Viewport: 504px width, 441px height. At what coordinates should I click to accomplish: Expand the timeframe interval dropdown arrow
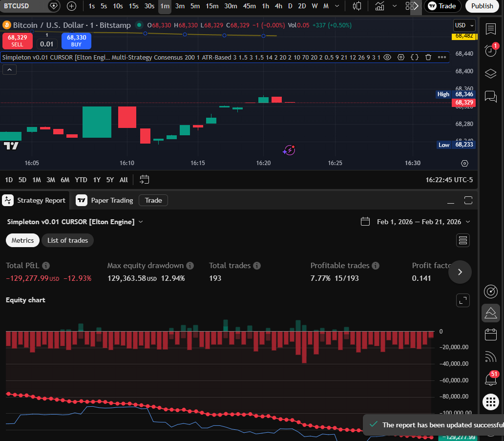(x=337, y=7)
